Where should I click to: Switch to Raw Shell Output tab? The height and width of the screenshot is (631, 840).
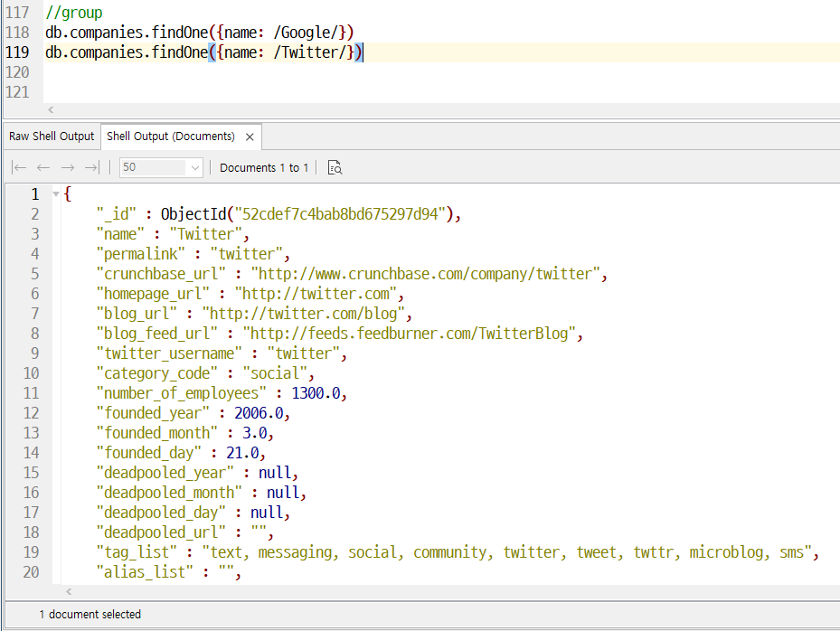click(x=52, y=137)
